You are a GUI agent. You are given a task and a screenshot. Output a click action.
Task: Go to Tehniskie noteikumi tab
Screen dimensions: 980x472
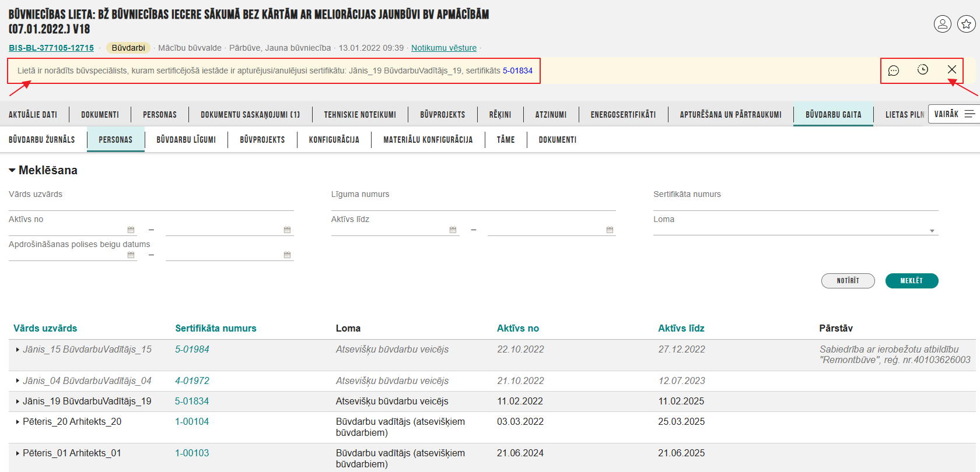(360, 115)
